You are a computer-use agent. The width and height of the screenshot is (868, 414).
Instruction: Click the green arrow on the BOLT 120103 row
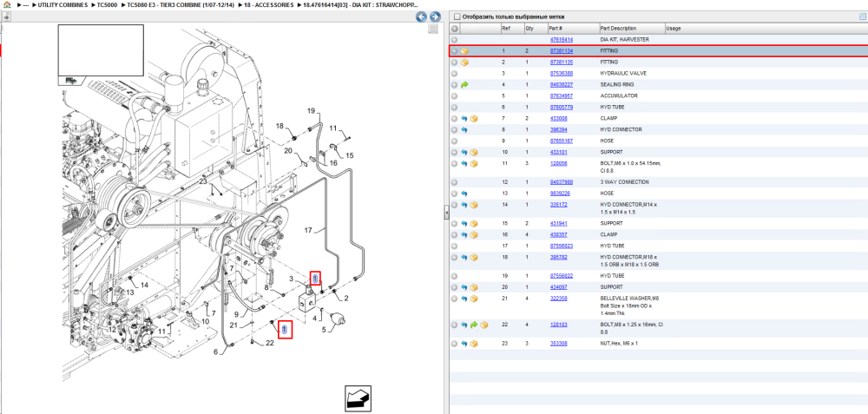tap(474, 325)
